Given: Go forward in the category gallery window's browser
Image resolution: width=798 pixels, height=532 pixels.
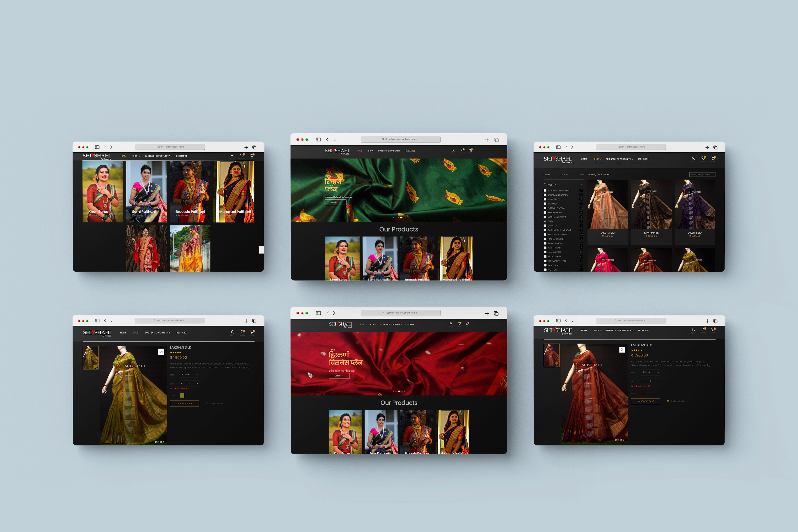Looking at the screenshot, I should pos(111,147).
